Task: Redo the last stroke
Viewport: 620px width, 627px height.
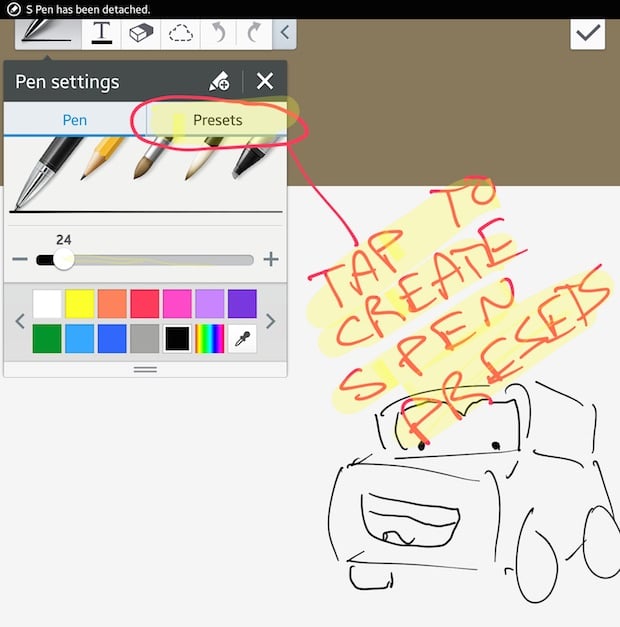Action: [254, 32]
